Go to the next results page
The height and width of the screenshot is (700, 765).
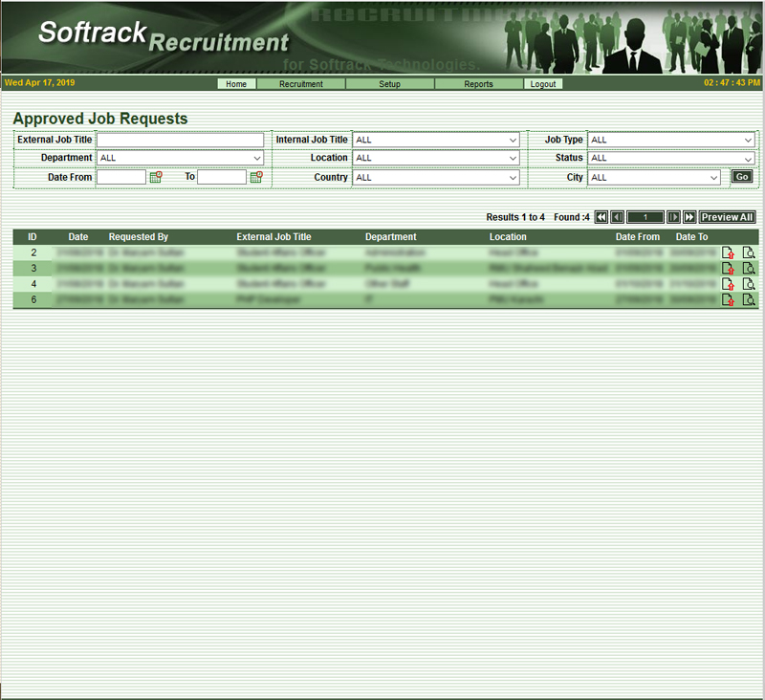click(x=673, y=217)
